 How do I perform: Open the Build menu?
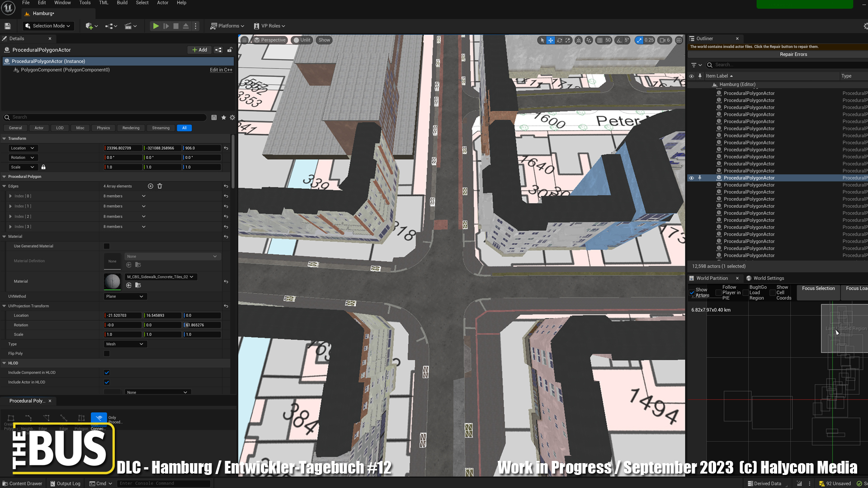122,3
